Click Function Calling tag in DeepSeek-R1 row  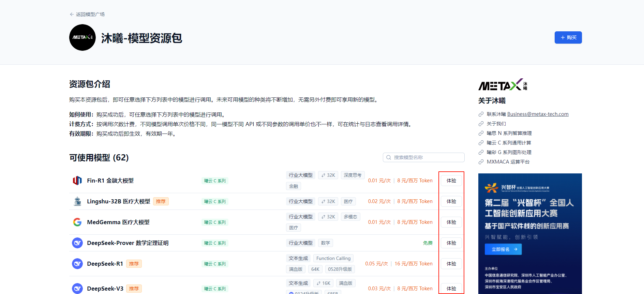coord(333,258)
